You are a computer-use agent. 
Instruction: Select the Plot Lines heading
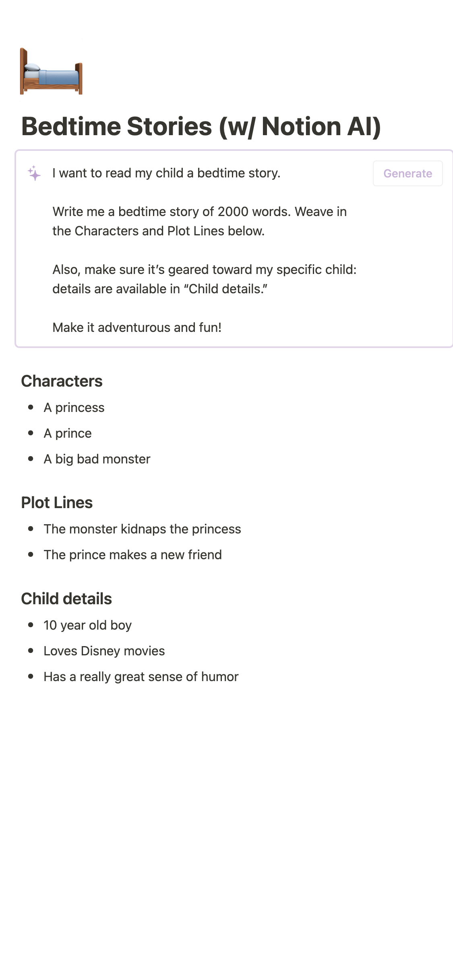tap(57, 502)
